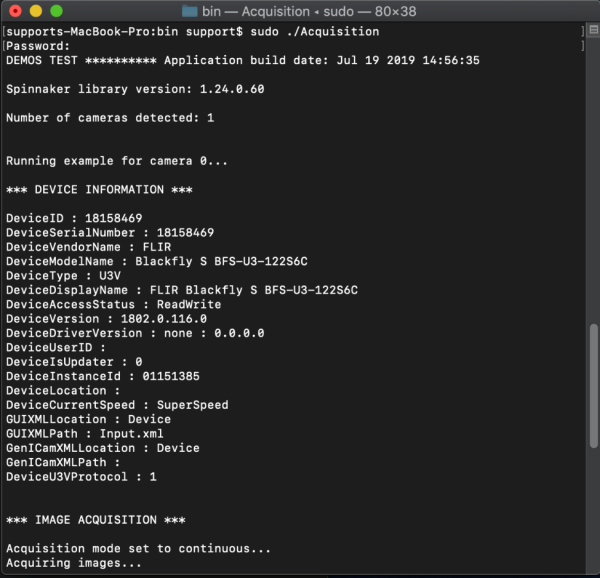The image size is (600, 578).
Task: Click 'GenICamXMLLocation : Device' line
Action: 103,448
